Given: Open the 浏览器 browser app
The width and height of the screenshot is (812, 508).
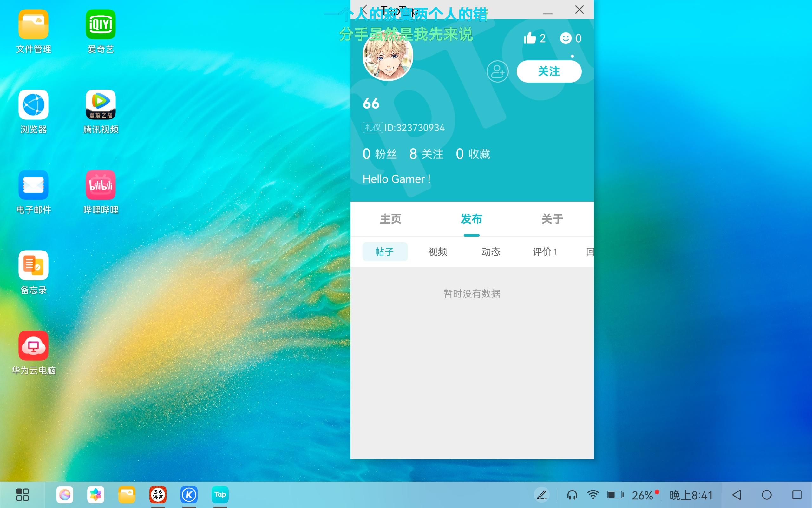Looking at the screenshot, I should point(33,105).
